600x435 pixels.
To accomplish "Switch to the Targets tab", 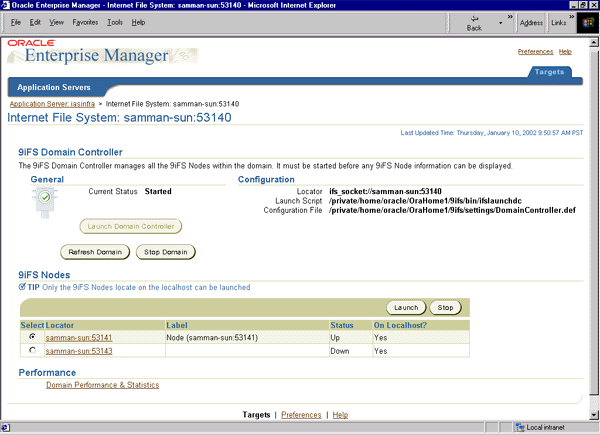I will [549, 72].
